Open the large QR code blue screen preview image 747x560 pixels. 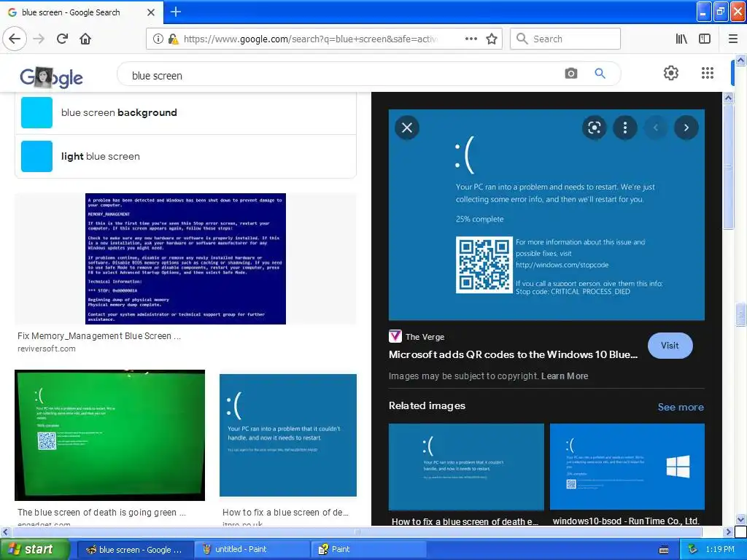pyautogui.click(x=546, y=215)
